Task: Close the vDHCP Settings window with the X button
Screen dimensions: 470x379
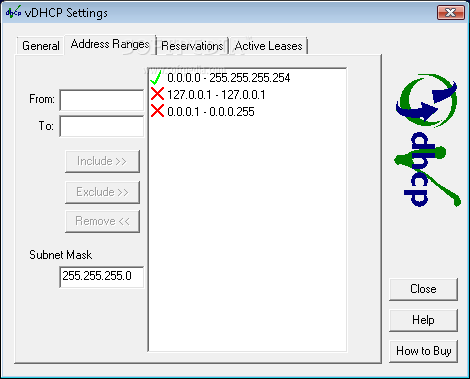Action: tap(451, 13)
